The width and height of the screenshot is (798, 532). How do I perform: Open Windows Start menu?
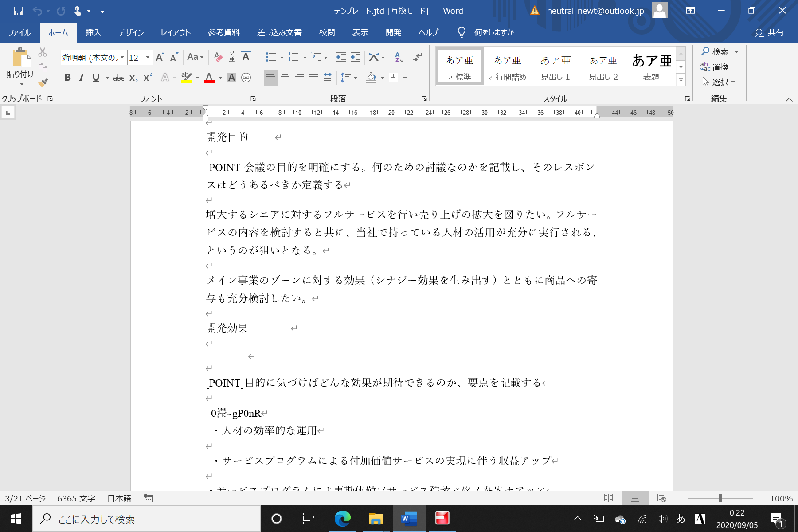pyautogui.click(x=16, y=519)
